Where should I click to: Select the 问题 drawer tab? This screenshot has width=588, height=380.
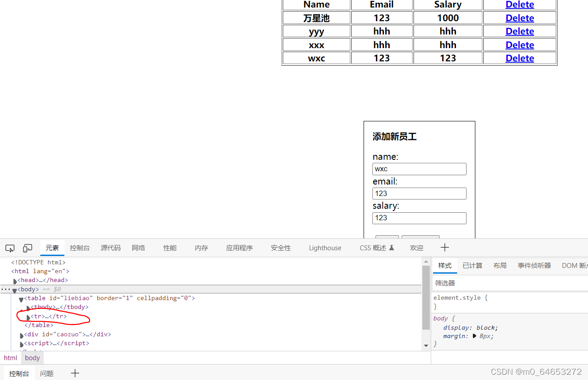[46, 373]
